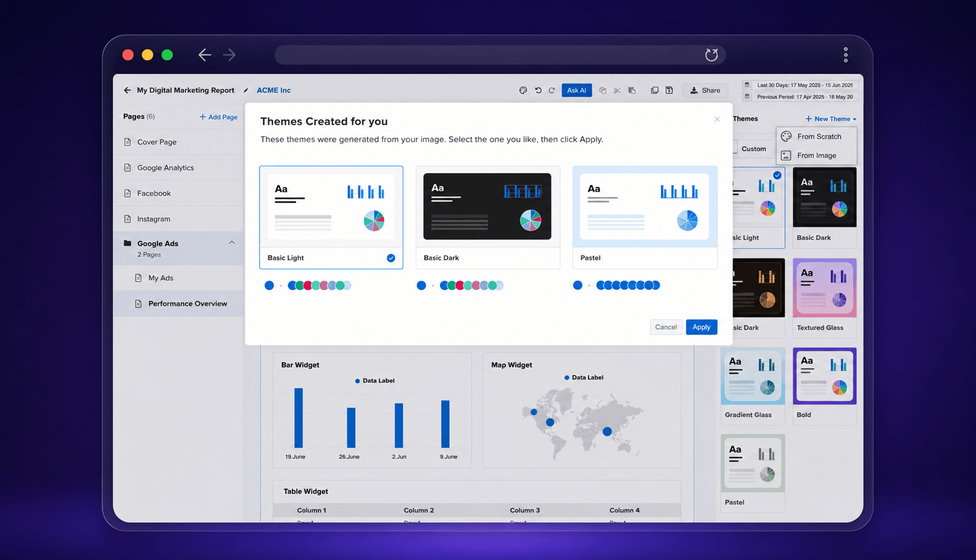Open the browser three-dot menu

(x=846, y=55)
